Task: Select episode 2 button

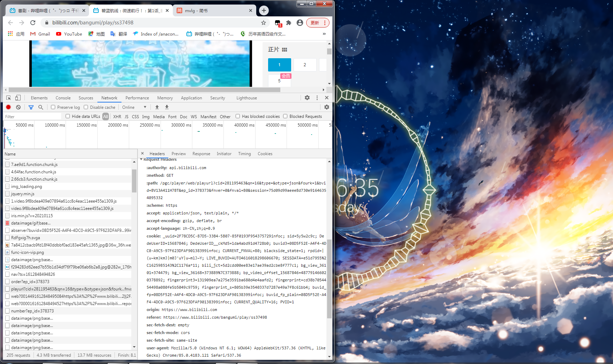Action: pos(305,65)
